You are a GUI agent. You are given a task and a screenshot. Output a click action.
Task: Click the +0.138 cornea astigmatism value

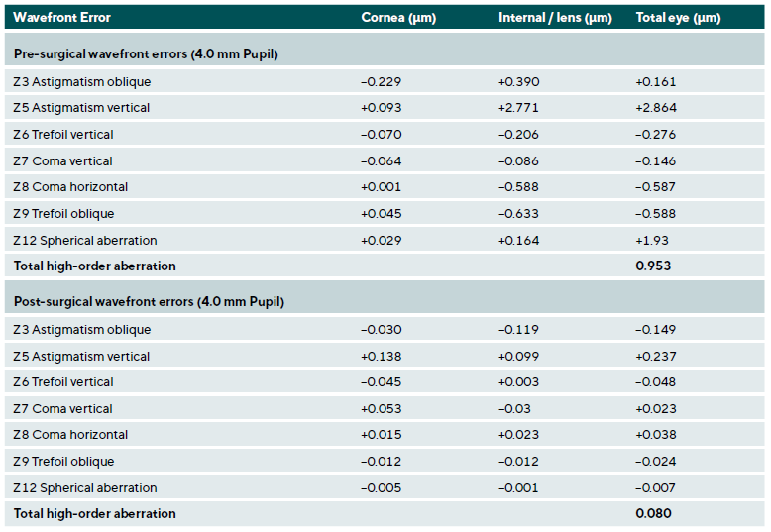382,356
